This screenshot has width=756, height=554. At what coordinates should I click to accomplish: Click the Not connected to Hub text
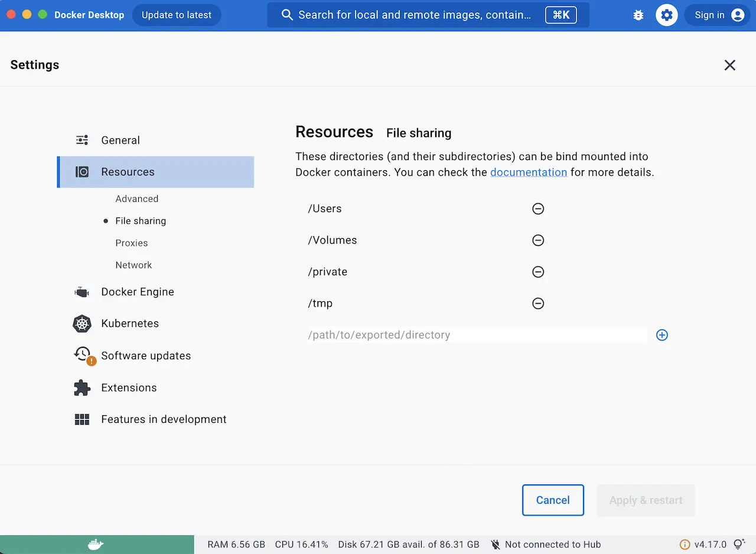(553, 545)
